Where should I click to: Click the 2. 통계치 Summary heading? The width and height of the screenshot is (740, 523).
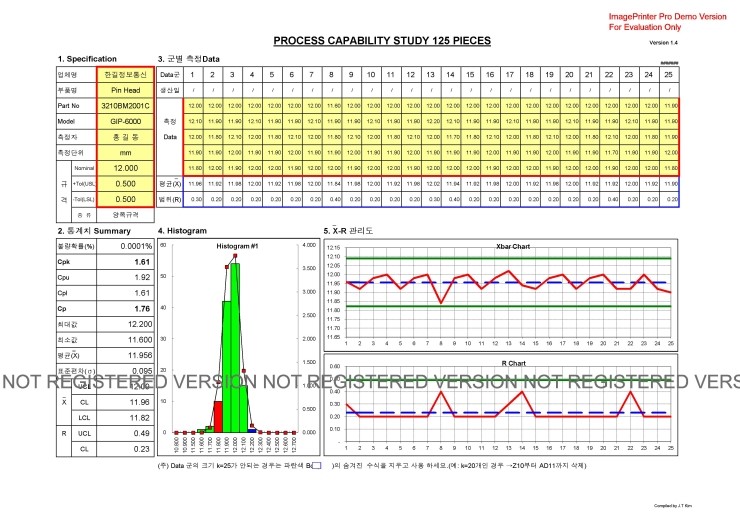point(94,231)
